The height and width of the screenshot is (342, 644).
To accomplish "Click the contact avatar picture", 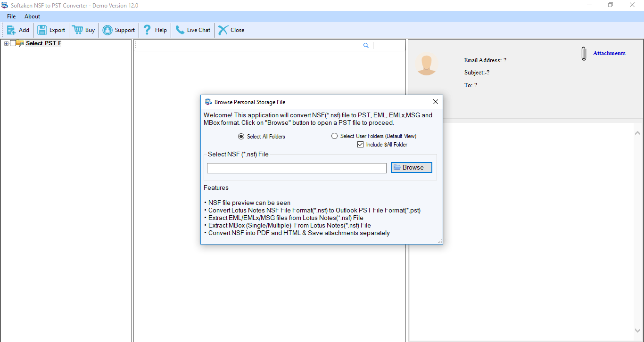I will coord(427,64).
